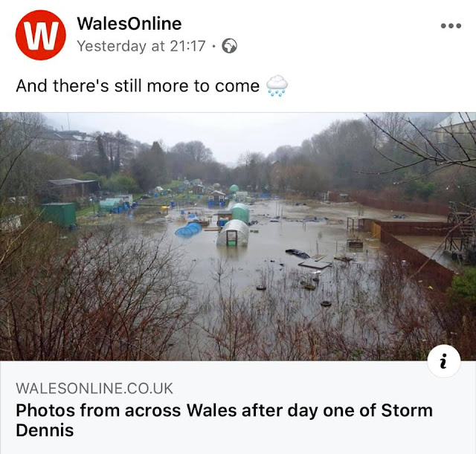The width and height of the screenshot is (476, 454).
Task: Open the flooded allotment preview image
Action: (x=238, y=236)
